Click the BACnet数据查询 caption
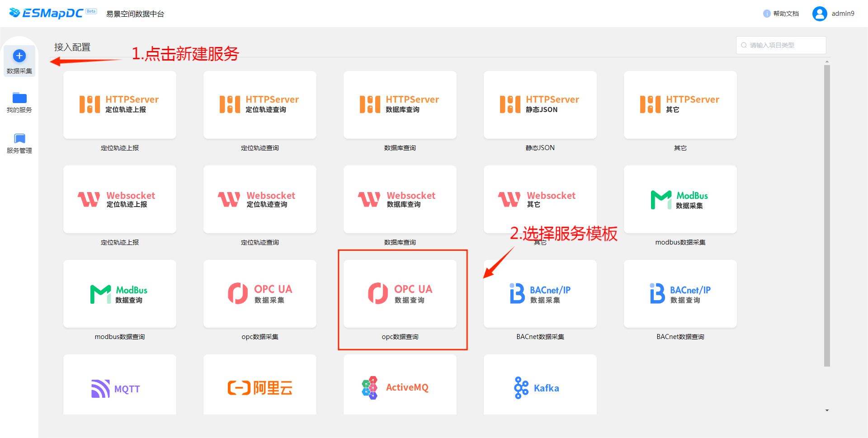 point(680,337)
